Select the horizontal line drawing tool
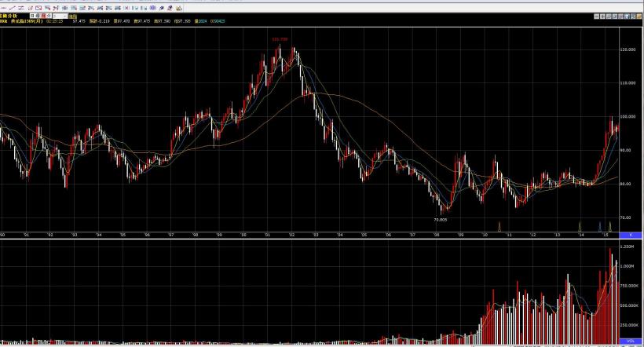The width and height of the screenshot is (644, 347). pos(3,8)
